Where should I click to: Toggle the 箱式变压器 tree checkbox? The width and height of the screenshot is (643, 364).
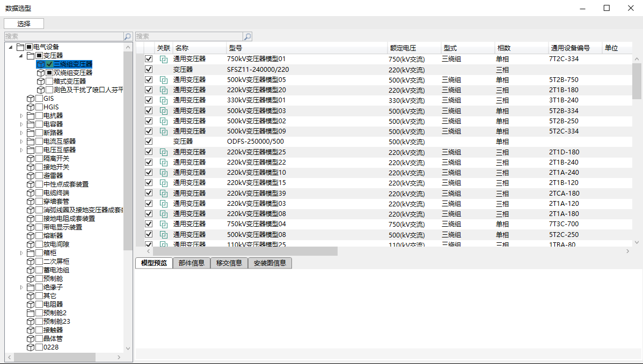pos(49,81)
